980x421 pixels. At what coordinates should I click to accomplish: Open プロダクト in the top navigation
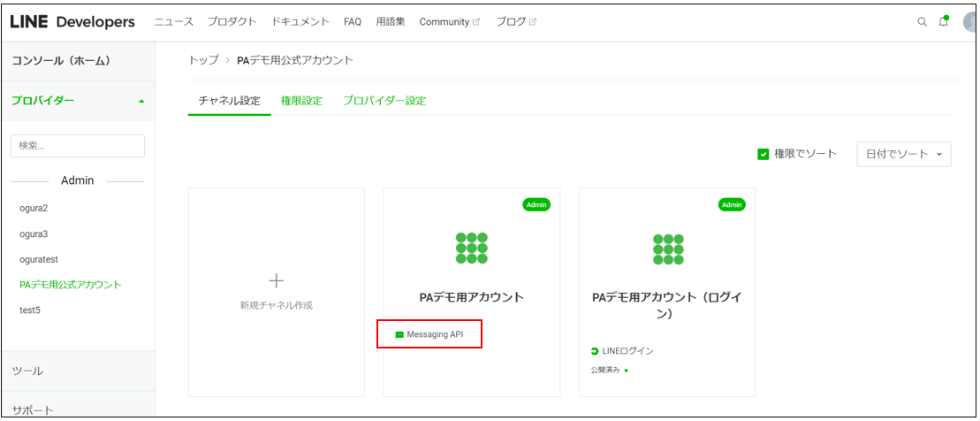(x=232, y=22)
